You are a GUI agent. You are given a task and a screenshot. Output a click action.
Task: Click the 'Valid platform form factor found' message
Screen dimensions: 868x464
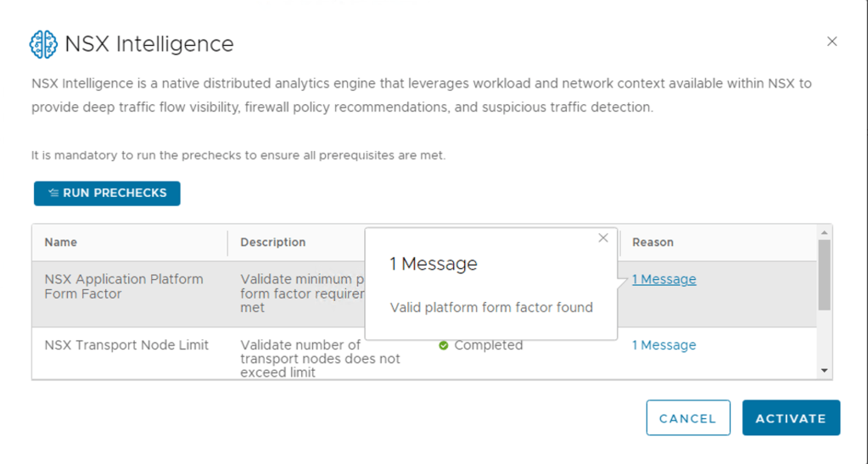pos(491,308)
